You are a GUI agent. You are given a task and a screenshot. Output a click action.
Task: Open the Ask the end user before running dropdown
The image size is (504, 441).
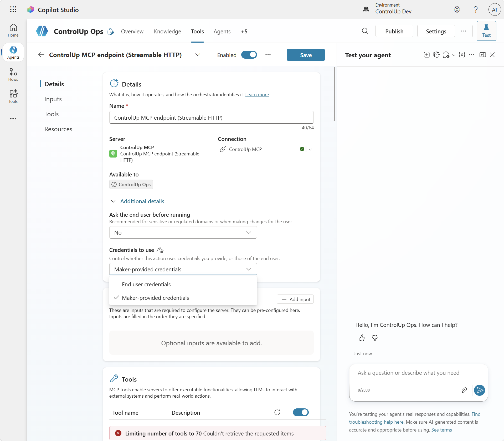point(183,232)
